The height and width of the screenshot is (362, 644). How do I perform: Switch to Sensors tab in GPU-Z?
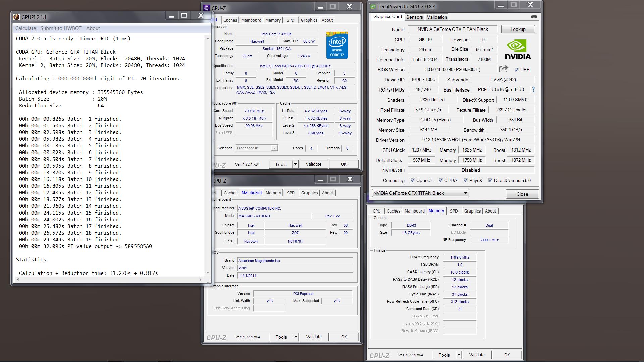tap(414, 17)
